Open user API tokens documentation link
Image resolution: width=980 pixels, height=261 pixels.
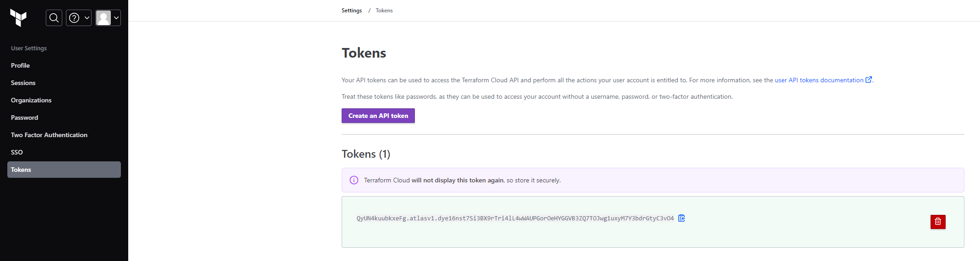pos(819,80)
